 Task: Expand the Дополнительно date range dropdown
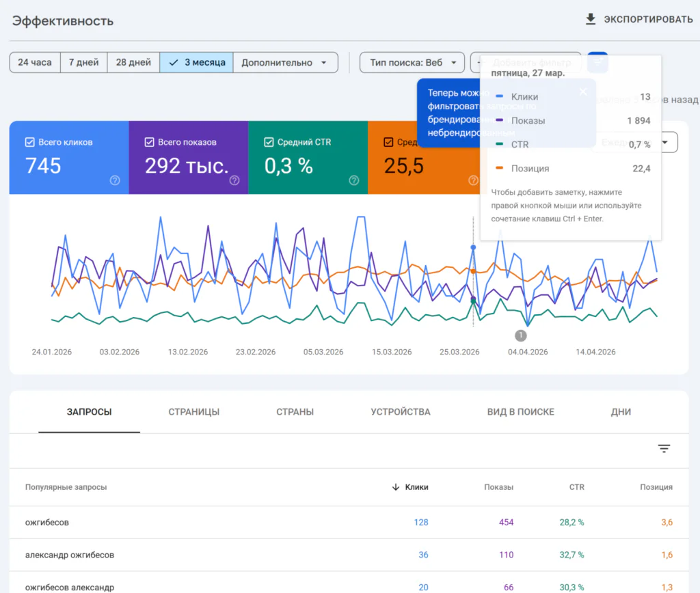tap(285, 62)
